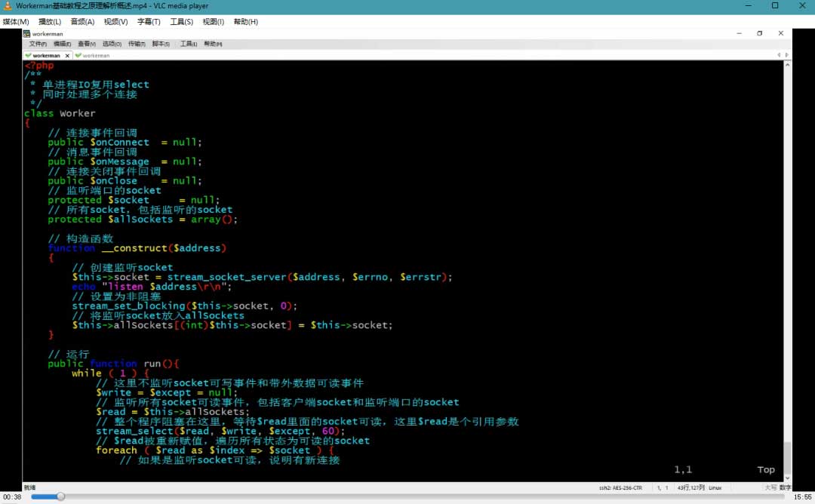The width and height of the screenshot is (815, 504).
Task: Open the 音频(A) audio menu
Action: 83,22
